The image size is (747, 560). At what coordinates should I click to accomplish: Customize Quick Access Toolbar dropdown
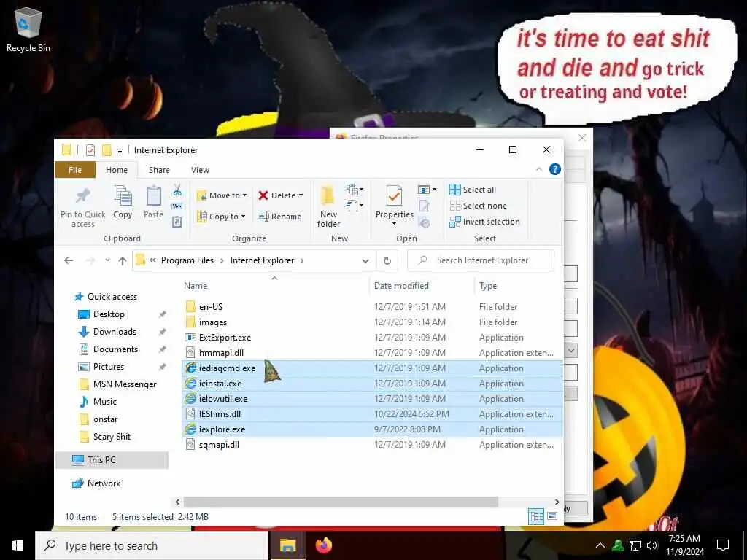pos(120,150)
